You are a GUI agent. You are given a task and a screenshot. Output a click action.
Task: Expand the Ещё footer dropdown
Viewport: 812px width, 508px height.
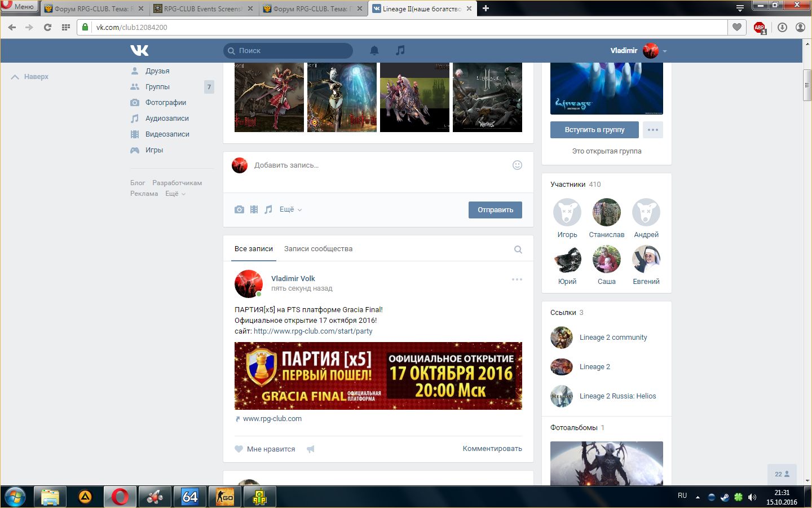(175, 194)
